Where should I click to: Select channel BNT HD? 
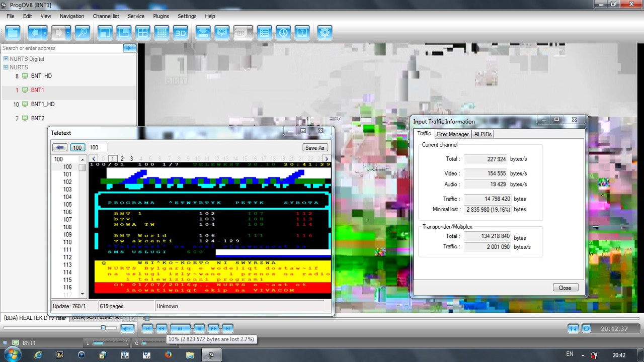pos(41,76)
